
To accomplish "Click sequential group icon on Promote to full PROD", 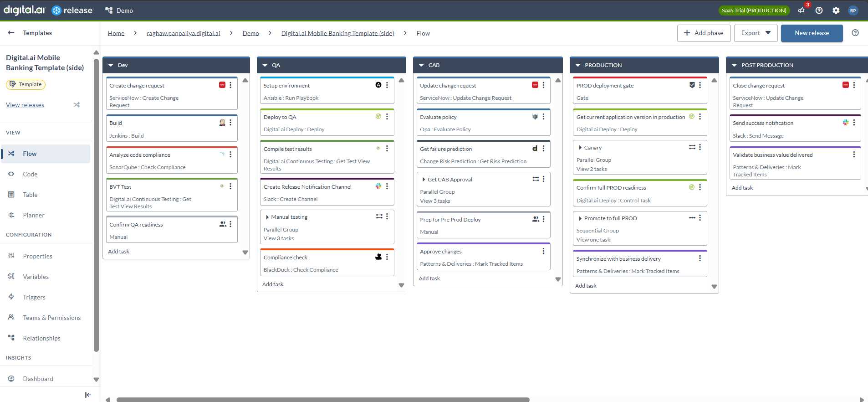I will tap(692, 218).
